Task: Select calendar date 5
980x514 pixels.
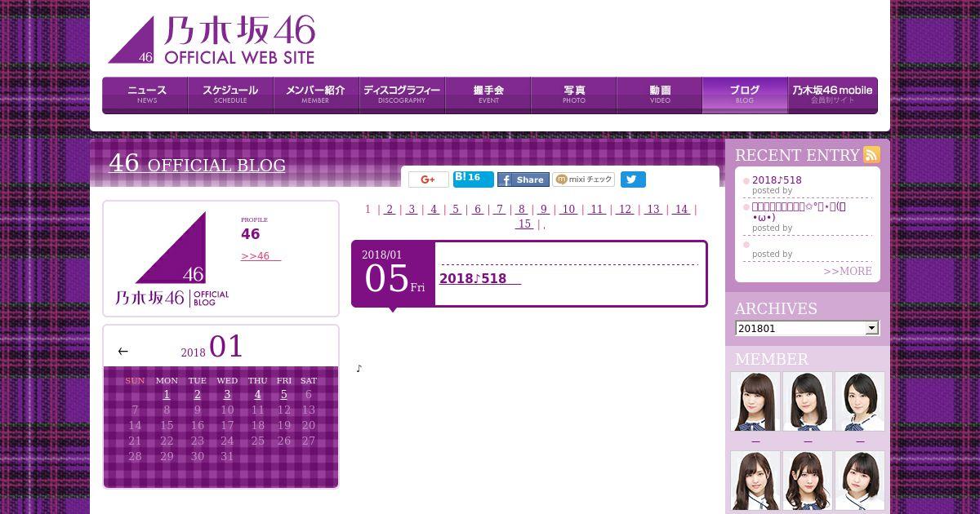Action: 283,395
